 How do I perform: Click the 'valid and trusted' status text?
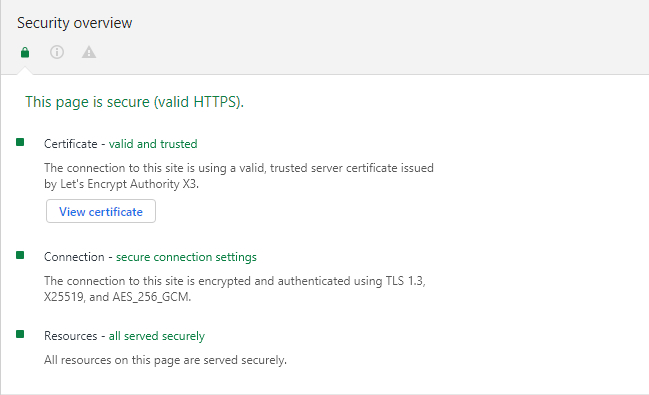point(153,144)
